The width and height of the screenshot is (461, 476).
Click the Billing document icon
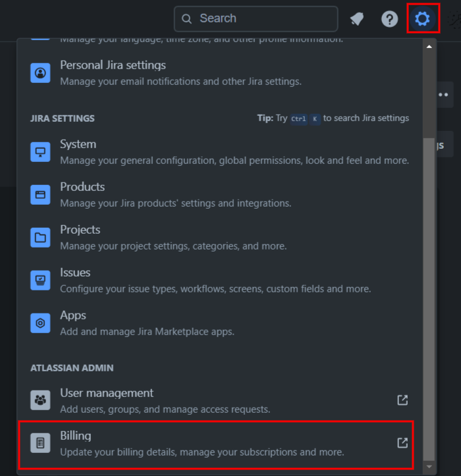click(x=40, y=443)
